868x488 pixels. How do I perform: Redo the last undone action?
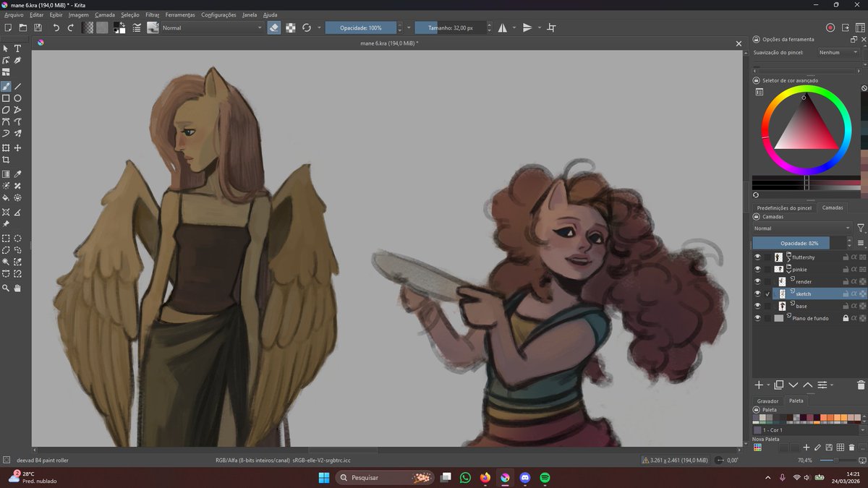(71, 27)
